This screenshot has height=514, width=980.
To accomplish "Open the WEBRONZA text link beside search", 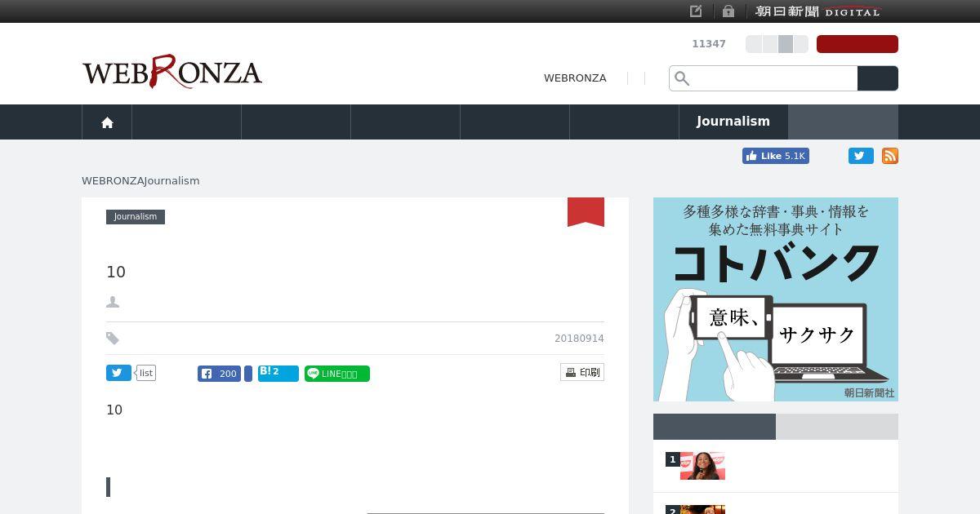I will click(x=575, y=78).
